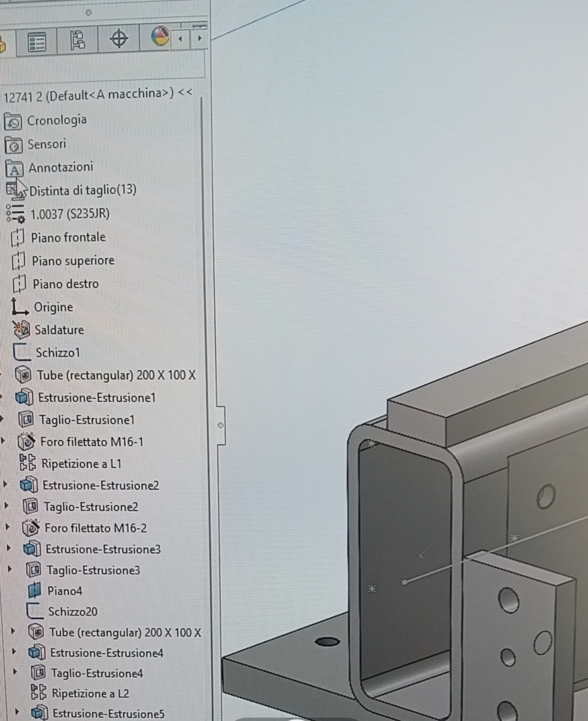This screenshot has width=588, height=721.
Task: Click the Taglio-Estrusione1 cut icon
Action: tap(26, 420)
